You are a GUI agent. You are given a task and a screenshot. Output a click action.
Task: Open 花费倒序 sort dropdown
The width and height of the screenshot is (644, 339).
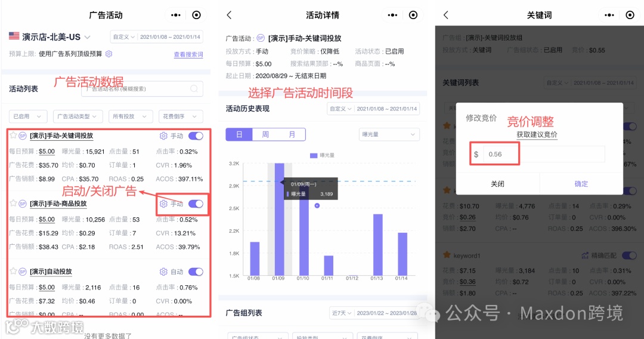click(181, 117)
